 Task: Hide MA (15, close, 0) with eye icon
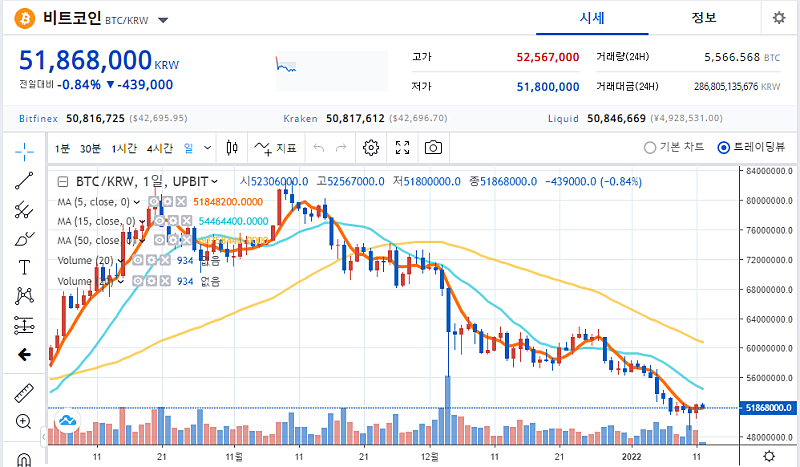click(x=160, y=221)
